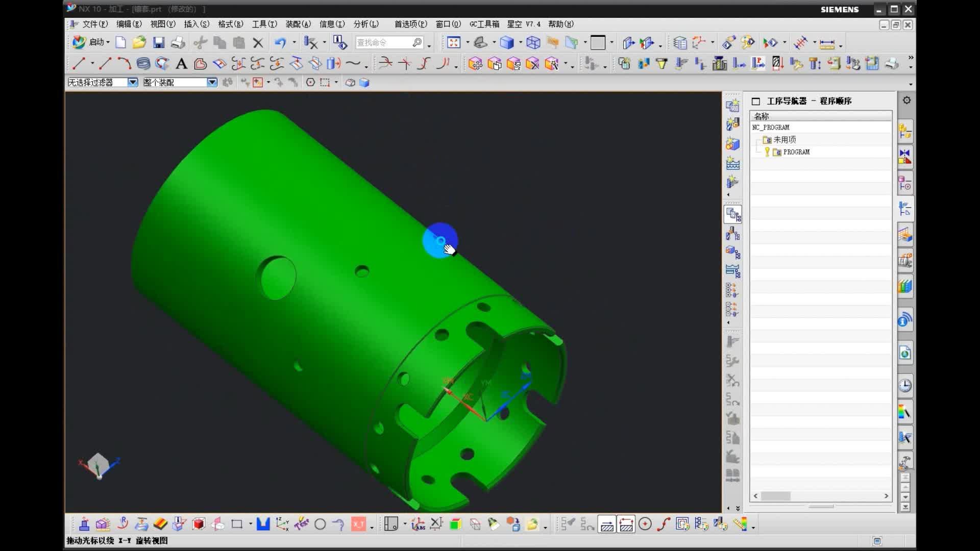The width and height of the screenshot is (980, 551).
Task: Open the 分析(L) menu
Action: (365, 24)
